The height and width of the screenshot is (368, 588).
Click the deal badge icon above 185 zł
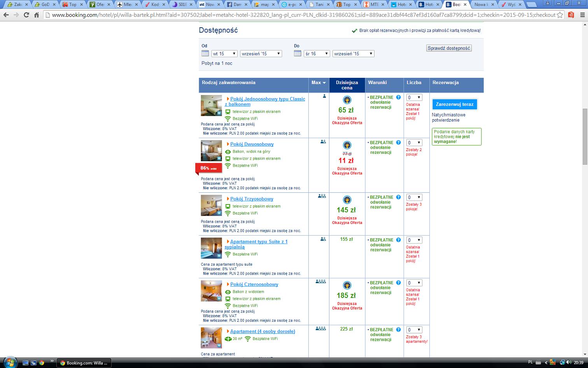pos(347,285)
